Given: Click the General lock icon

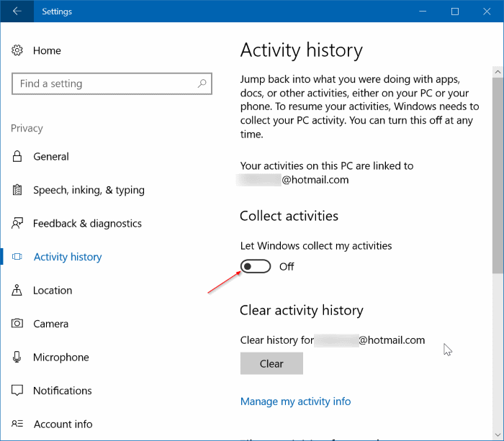Looking at the screenshot, I should point(17,156).
